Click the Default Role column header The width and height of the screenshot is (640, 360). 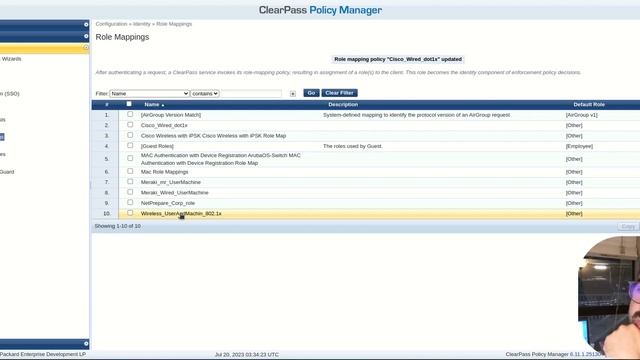click(589, 105)
